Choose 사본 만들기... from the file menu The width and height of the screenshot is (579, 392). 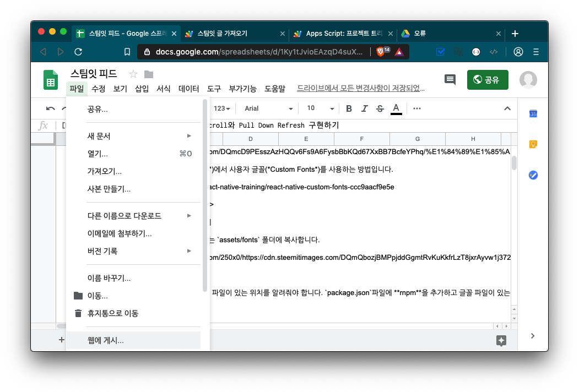click(x=109, y=189)
